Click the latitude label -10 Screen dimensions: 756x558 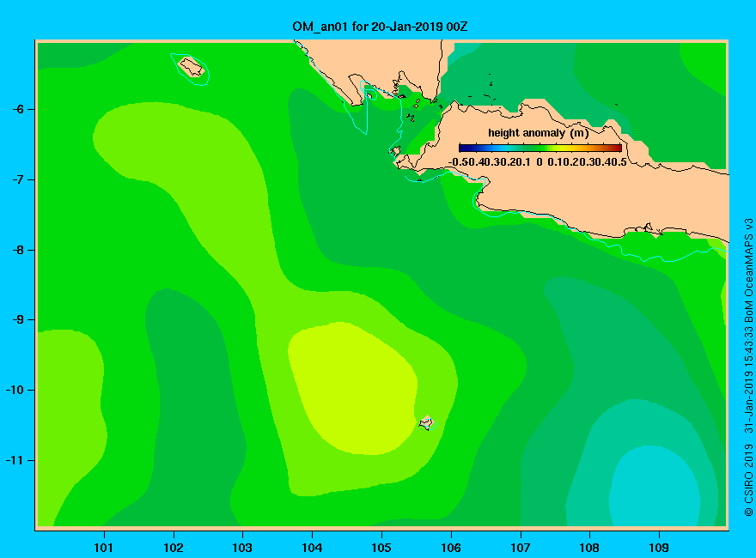coord(15,390)
